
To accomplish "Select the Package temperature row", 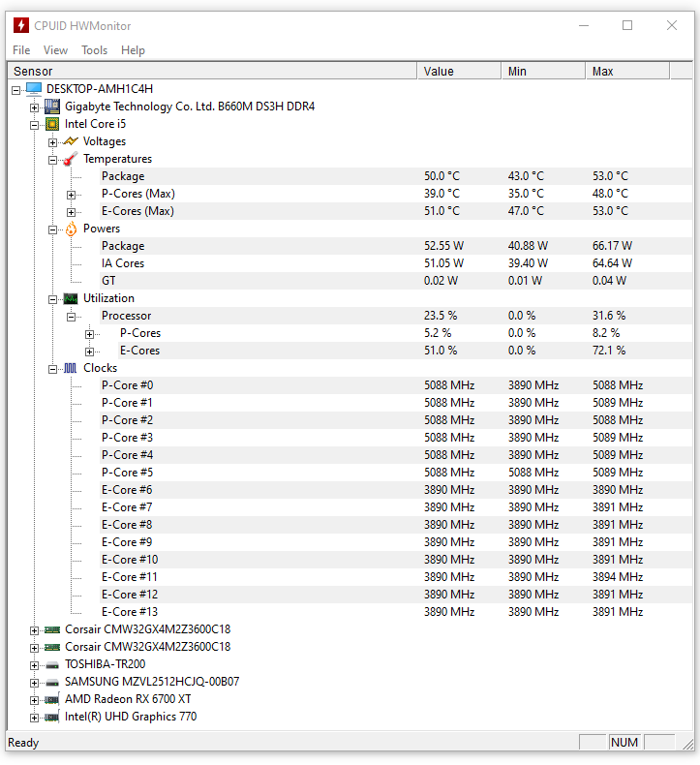I will click(x=123, y=176).
